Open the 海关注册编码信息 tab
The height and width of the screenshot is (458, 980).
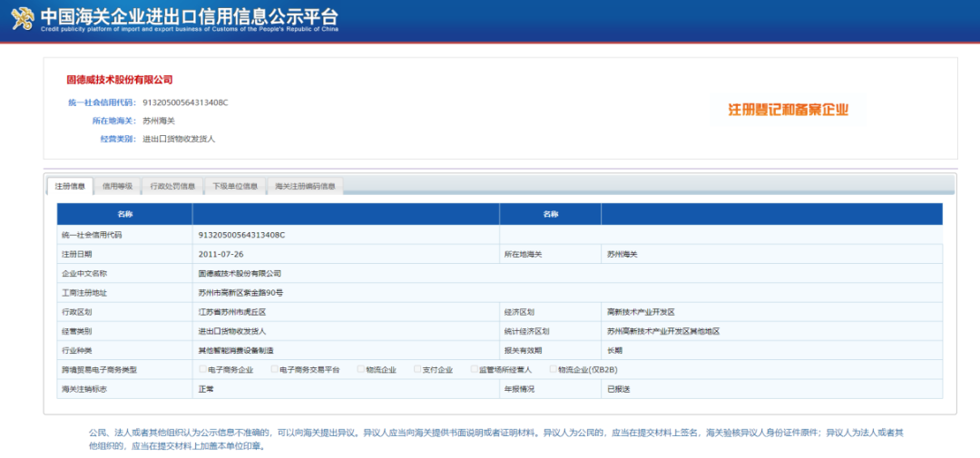305,186
